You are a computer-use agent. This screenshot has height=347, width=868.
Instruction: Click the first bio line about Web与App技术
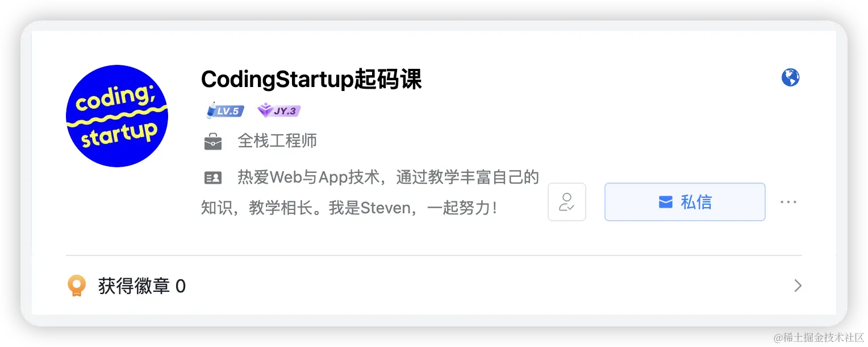click(388, 177)
